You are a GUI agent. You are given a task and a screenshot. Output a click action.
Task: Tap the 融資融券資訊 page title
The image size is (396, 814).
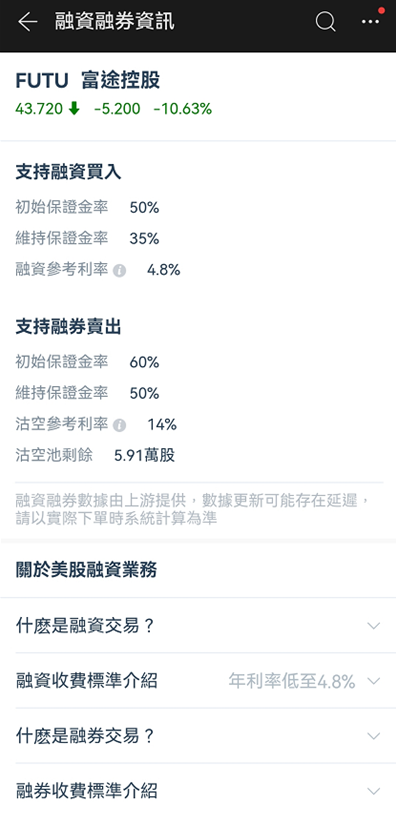pos(115,22)
